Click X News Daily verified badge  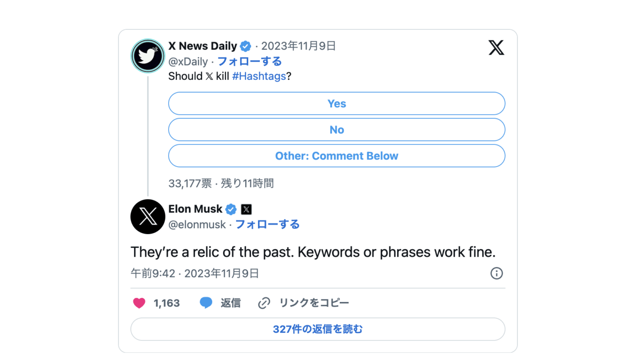[x=245, y=46]
